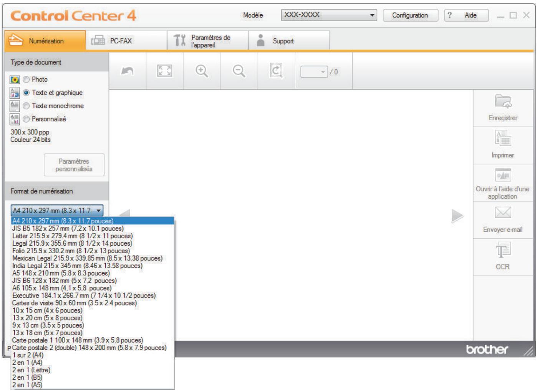This screenshot has height=392, width=537.
Task: Open the page number dropdown in toolbar
Action: [314, 71]
